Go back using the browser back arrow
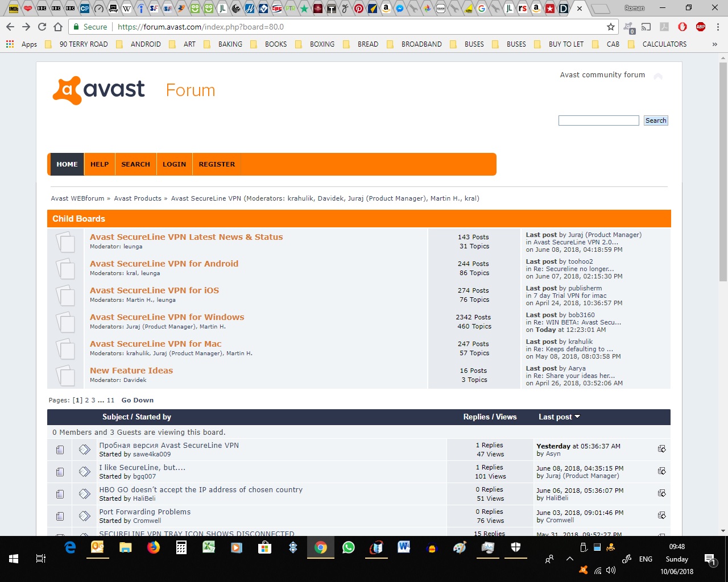 pos(10,27)
